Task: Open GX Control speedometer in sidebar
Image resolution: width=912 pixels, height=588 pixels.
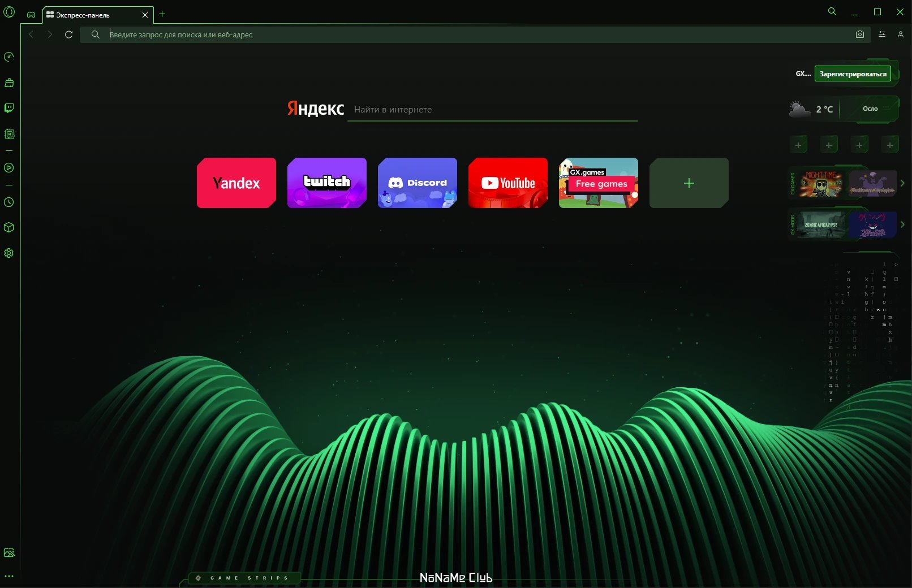Action: (9, 57)
